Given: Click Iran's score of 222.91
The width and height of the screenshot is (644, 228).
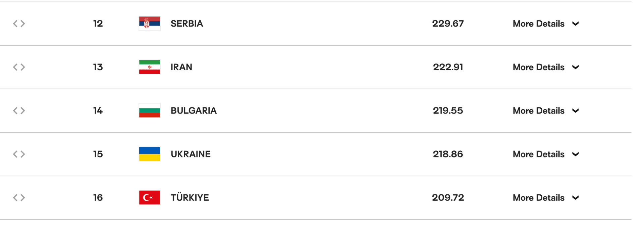Looking at the screenshot, I should click(448, 67).
